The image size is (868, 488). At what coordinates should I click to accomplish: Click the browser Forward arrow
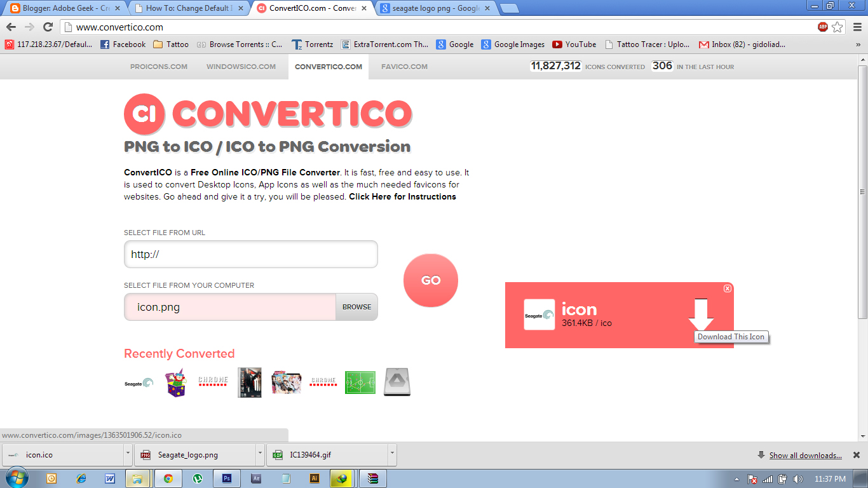pyautogui.click(x=29, y=27)
